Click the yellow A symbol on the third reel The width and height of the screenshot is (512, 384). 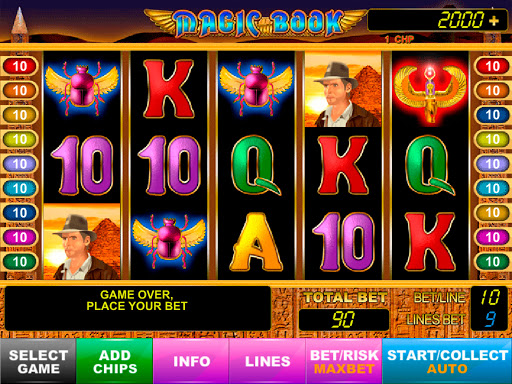tap(256, 242)
